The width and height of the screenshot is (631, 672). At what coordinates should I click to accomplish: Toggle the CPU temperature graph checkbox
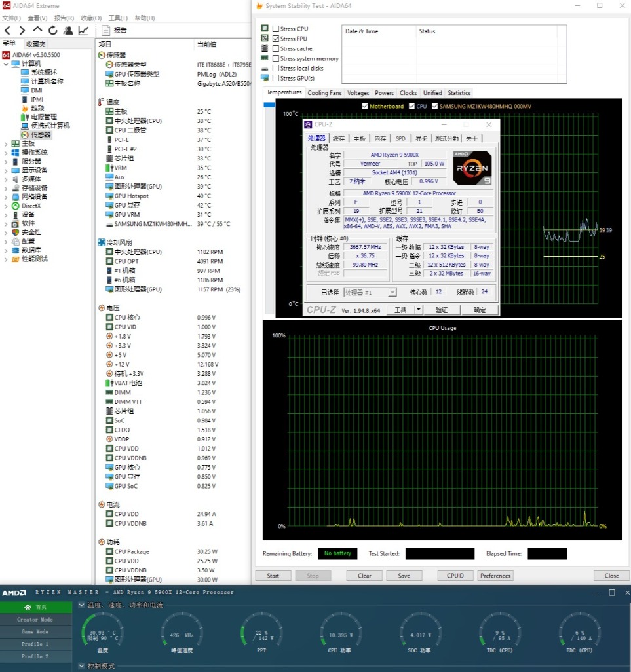pos(411,106)
